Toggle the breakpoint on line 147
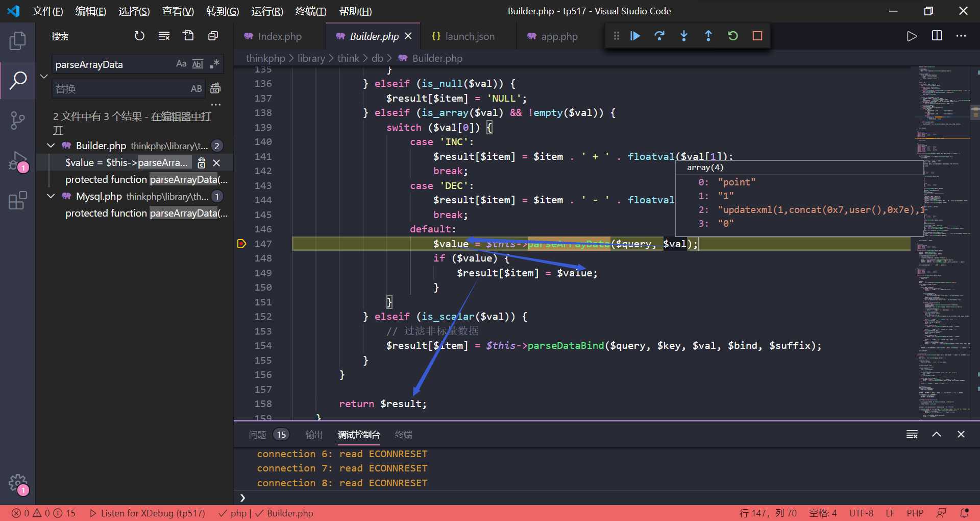Image resolution: width=980 pixels, height=521 pixels. [x=242, y=244]
